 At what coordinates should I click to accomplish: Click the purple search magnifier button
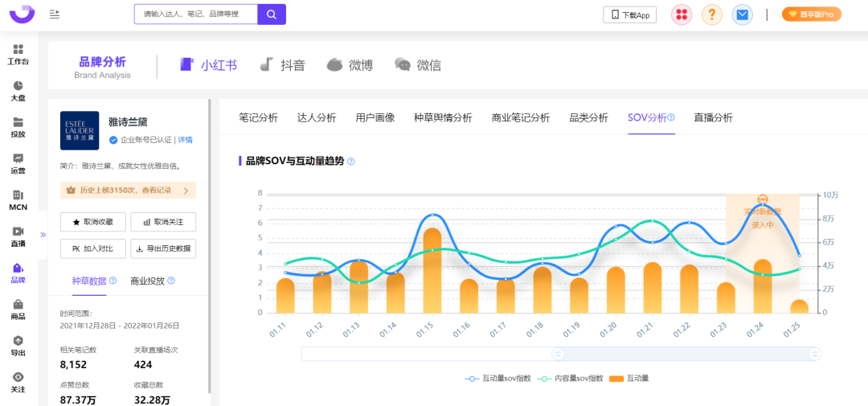point(272,14)
